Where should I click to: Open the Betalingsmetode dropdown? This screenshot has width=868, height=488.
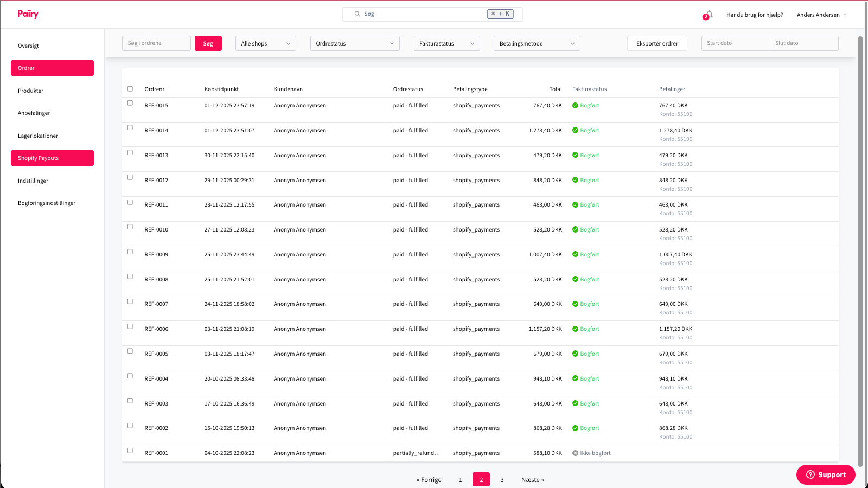pos(537,43)
